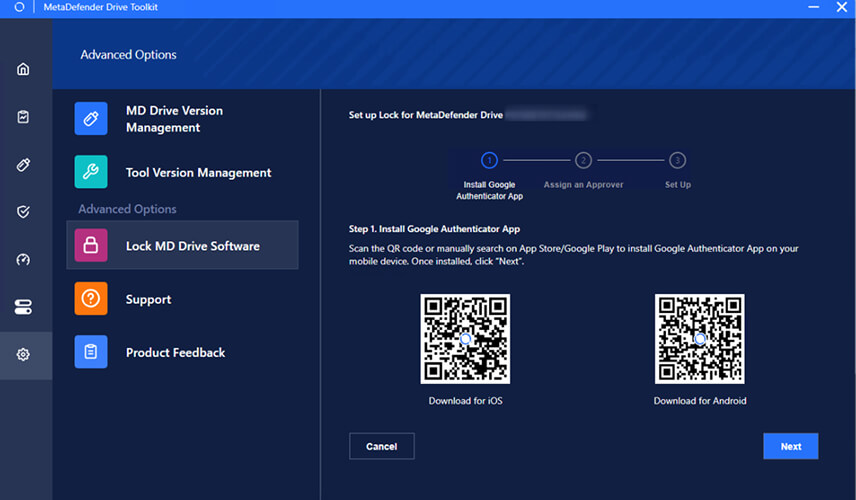
Task: Open the settings gear sidebar icon
Action: point(23,355)
